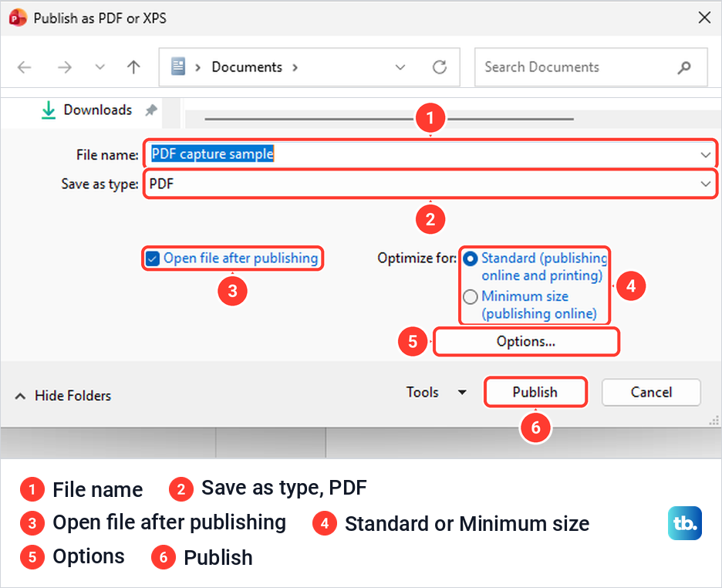Click the PowerPoint icon in title bar
The image size is (722, 588).
(18, 18)
